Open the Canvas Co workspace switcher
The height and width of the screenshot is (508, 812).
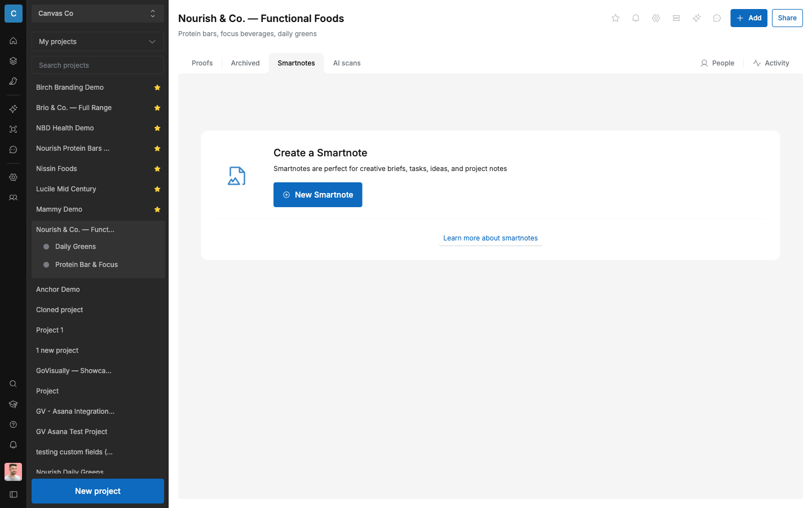click(98, 14)
